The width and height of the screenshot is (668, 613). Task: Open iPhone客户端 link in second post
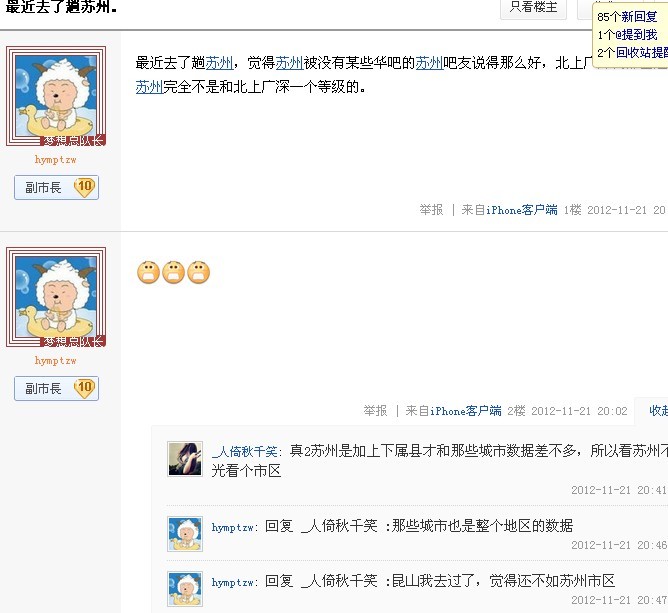(465, 411)
